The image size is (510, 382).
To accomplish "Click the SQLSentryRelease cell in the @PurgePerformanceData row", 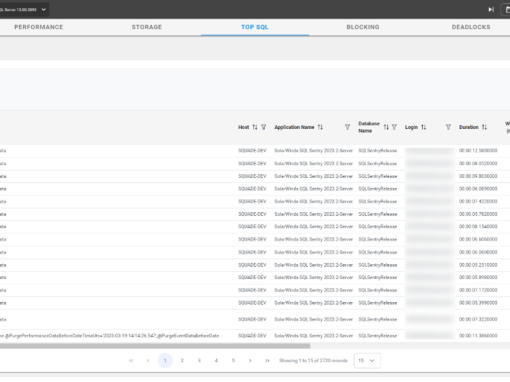I will pos(378,336).
